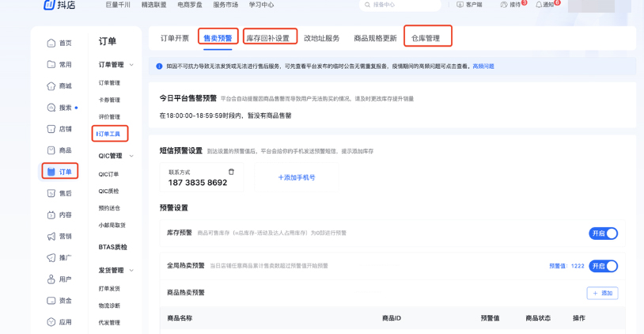644x334 pixels.
Task: Switch to 改地址服务 tab
Action: coord(321,38)
